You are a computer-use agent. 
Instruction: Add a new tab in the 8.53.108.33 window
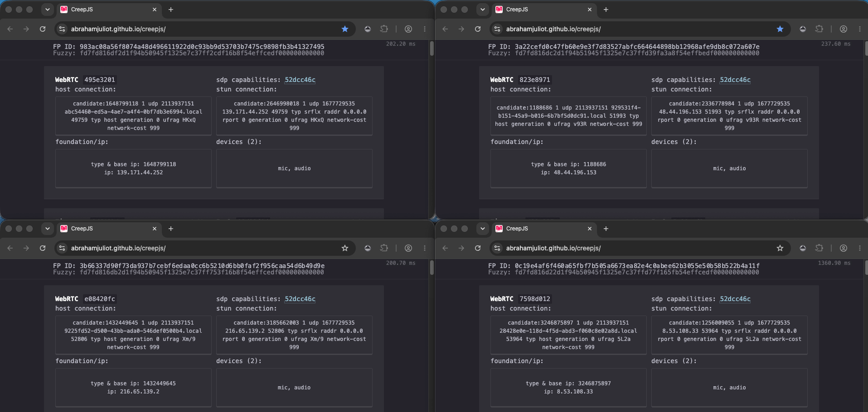tap(606, 229)
